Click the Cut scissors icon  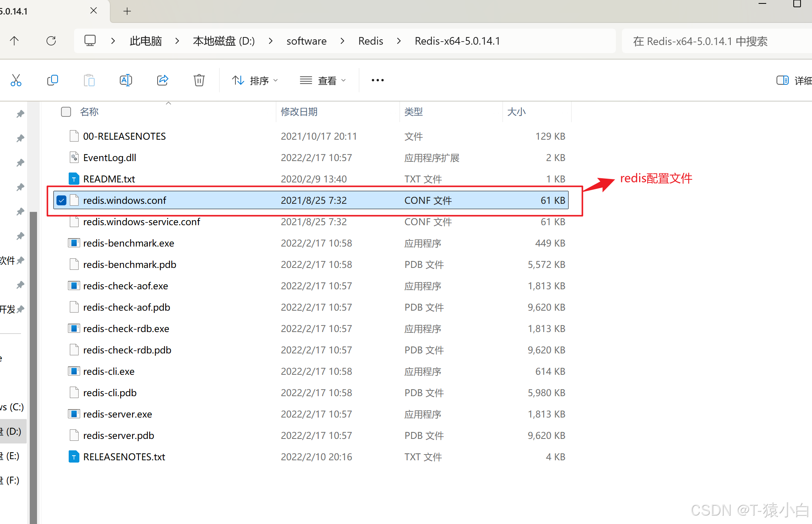click(16, 80)
